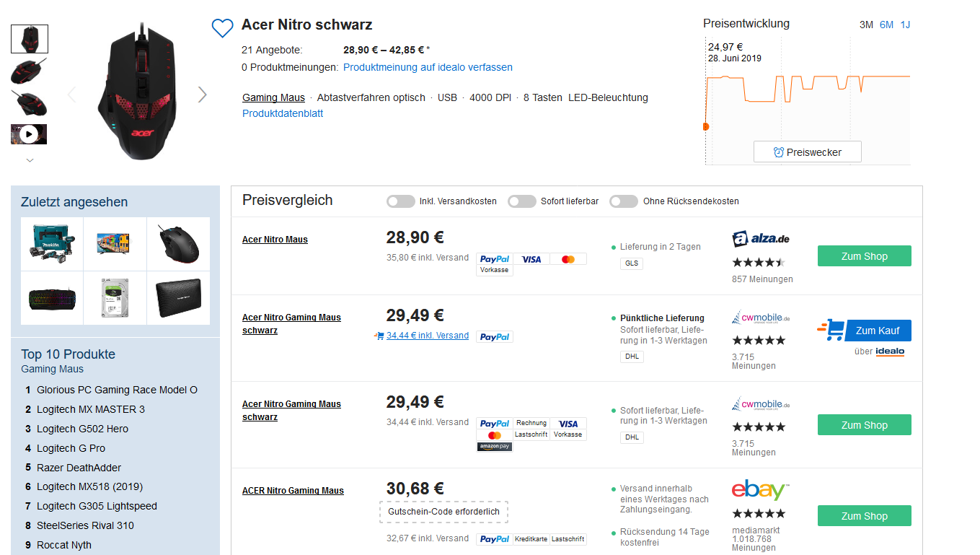980x555 pixels.
Task: Play the product video thumbnail
Action: (x=29, y=134)
